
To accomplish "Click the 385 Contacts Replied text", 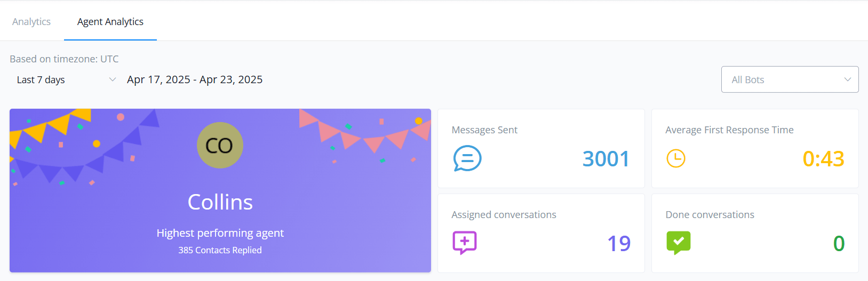I will 220,250.
